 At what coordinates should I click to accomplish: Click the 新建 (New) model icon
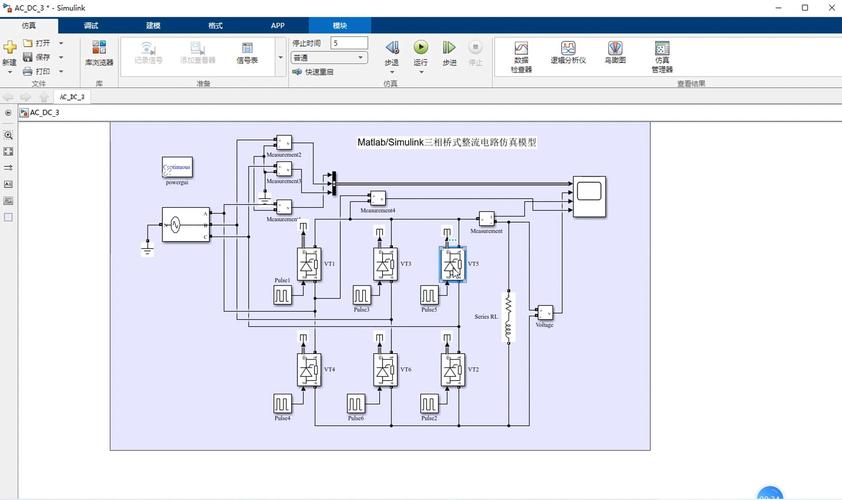point(10,47)
